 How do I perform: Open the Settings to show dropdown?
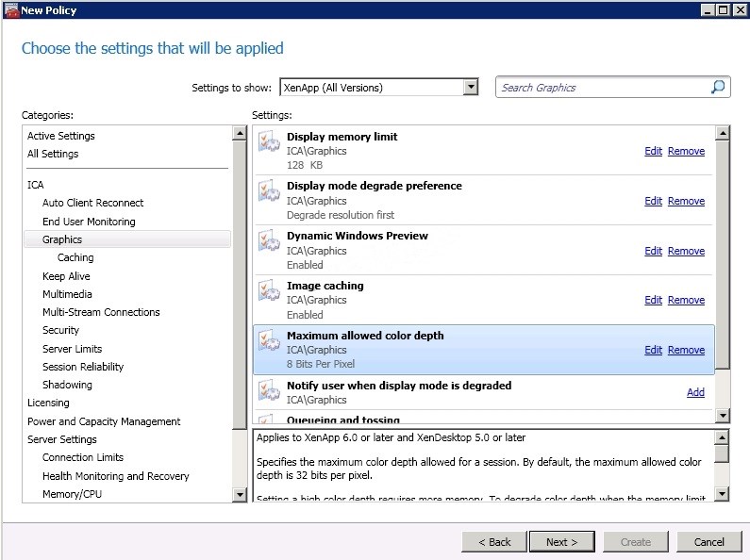pyautogui.click(x=471, y=87)
